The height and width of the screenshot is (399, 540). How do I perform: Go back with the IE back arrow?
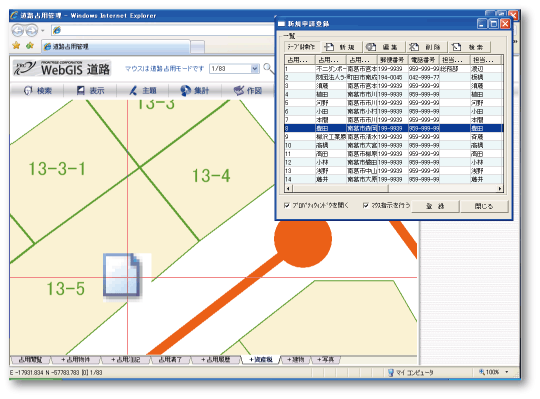(17, 31)
